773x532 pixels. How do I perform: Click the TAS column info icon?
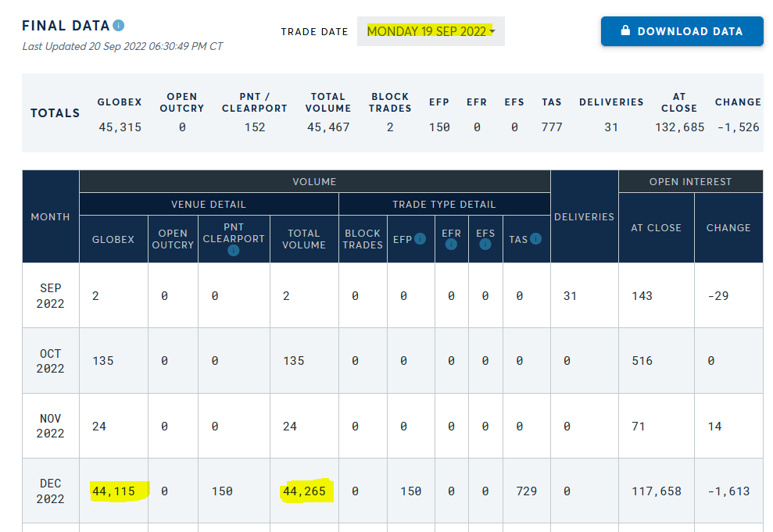tap(536, 239)
